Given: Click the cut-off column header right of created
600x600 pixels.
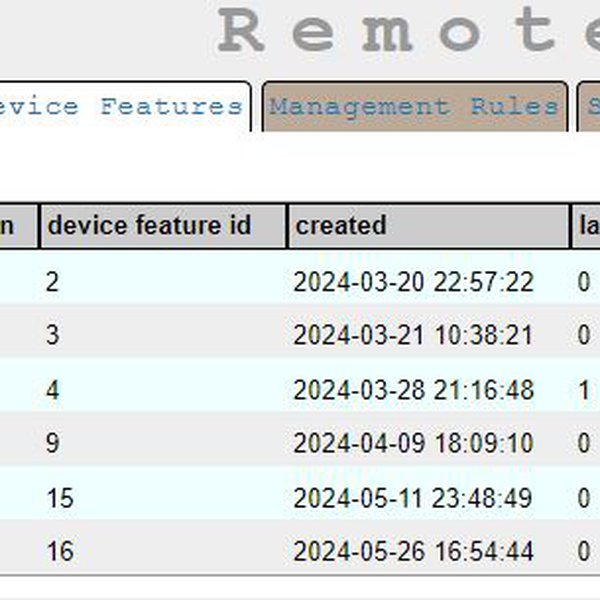Looking at the screenshot, I should [587, 226].
